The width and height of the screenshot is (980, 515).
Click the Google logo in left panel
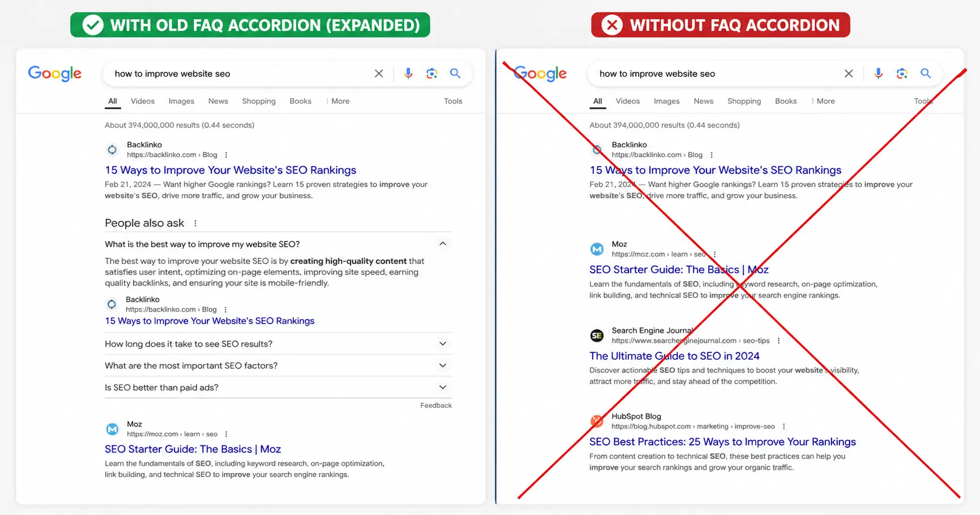click(x=55, y=74)
